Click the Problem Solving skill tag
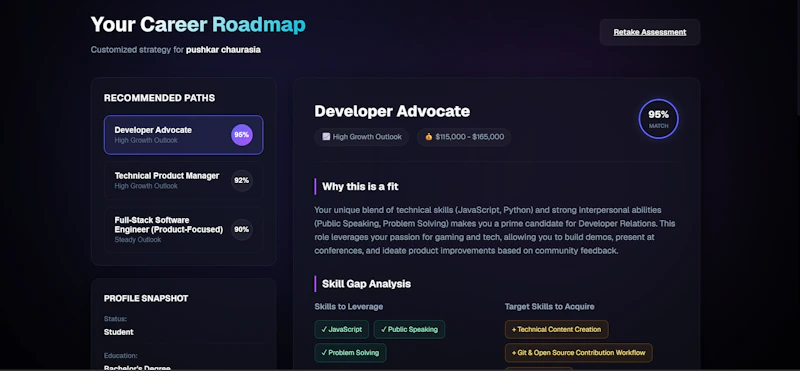Viewport: 800px width, 371px height. click(x=351, y=353)
